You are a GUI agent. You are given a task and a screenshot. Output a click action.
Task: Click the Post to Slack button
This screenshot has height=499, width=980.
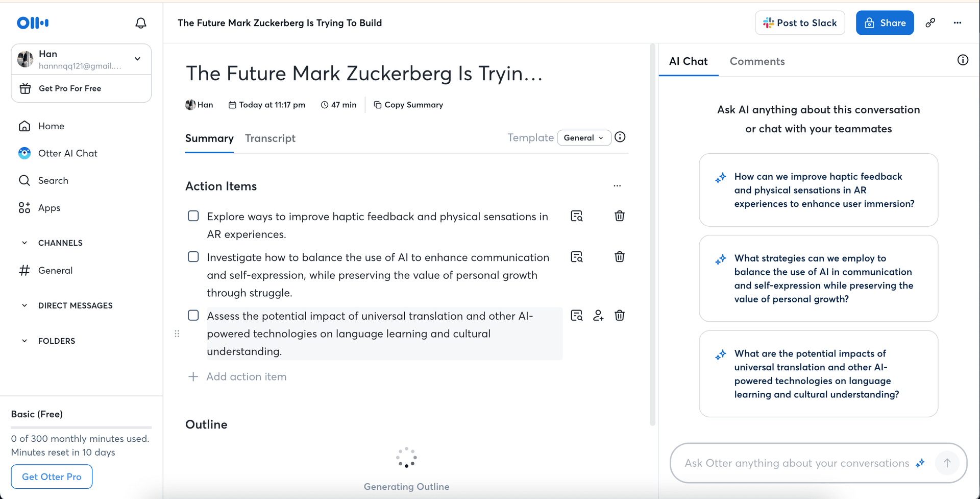(x=799, y=23)
